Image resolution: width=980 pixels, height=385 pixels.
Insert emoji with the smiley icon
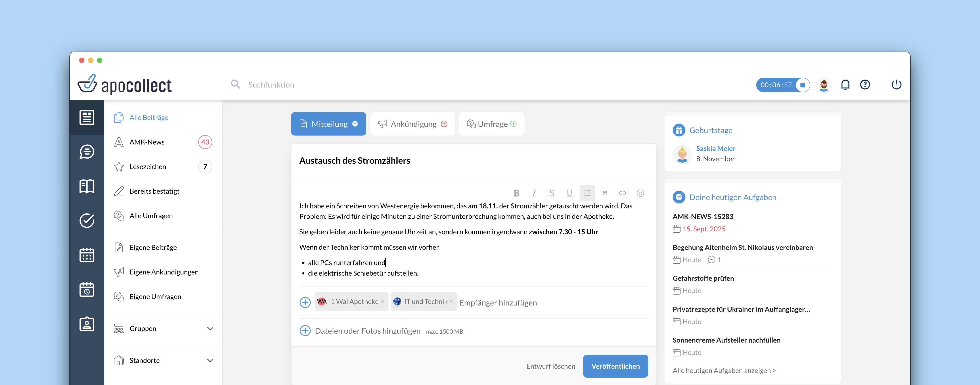click(640, 193)
